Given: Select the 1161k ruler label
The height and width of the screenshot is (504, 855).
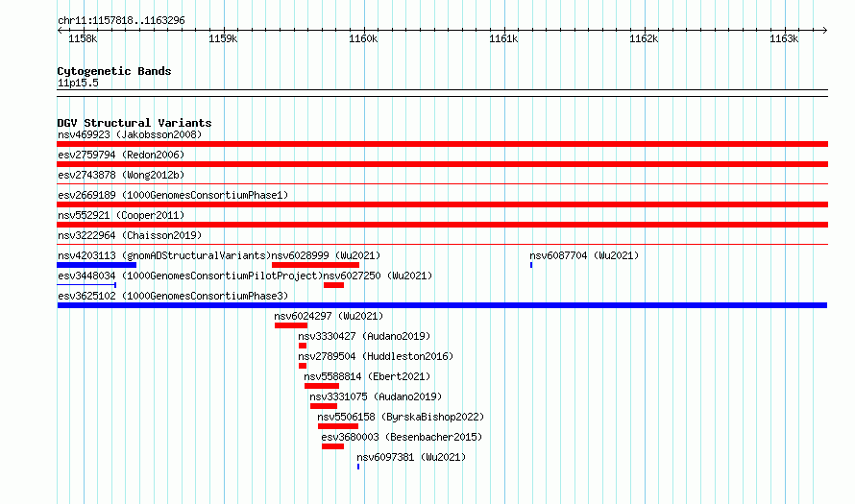Looking at the screenshot, I should [503, 38].
